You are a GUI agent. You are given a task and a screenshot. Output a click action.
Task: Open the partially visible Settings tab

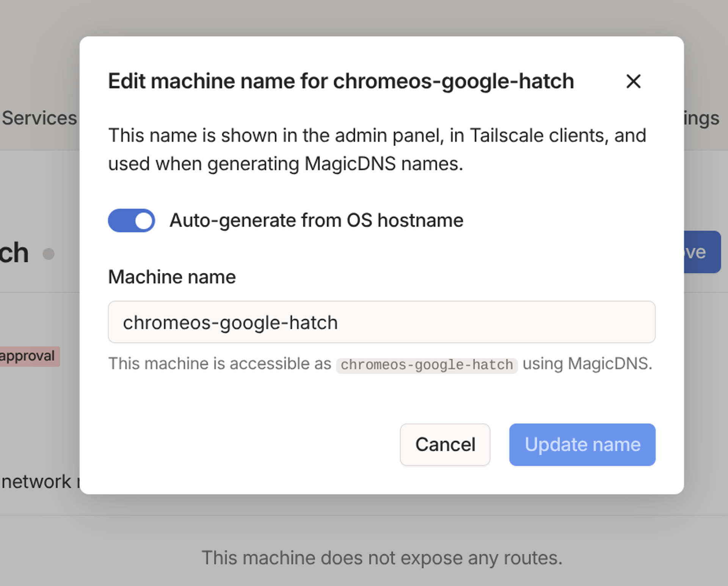(701, 118)
